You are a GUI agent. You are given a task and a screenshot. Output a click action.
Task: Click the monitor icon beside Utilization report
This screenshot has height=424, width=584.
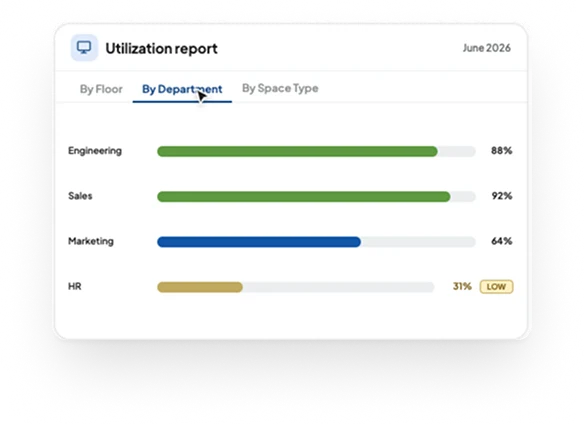point(84,48)
